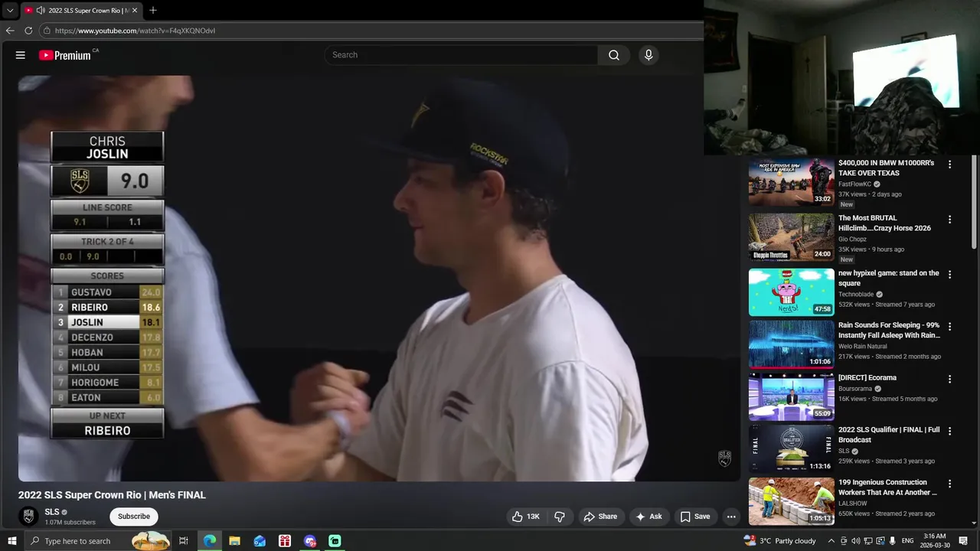Open Technoblade channel name

tap(856, 294)
